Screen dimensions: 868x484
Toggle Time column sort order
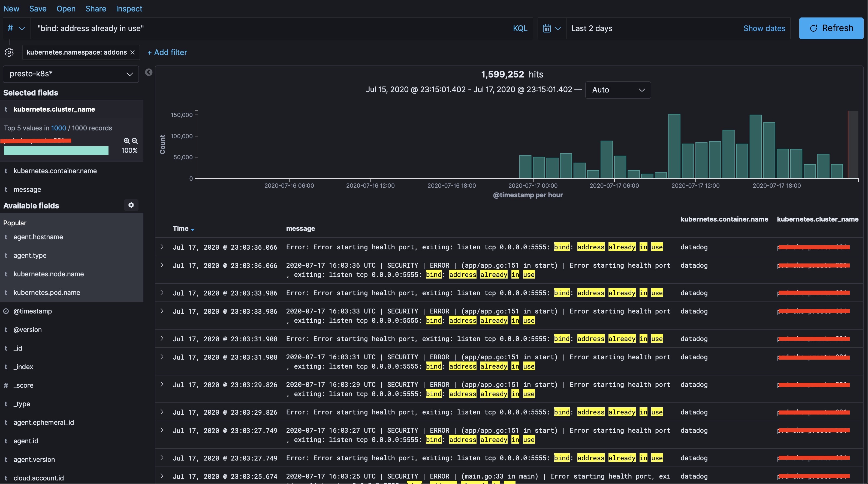[184, 229]
